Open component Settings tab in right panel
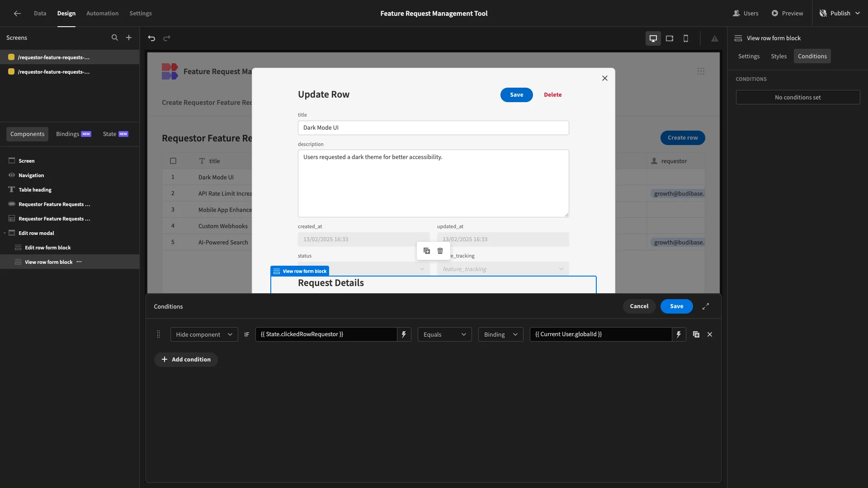 [749, 56]
